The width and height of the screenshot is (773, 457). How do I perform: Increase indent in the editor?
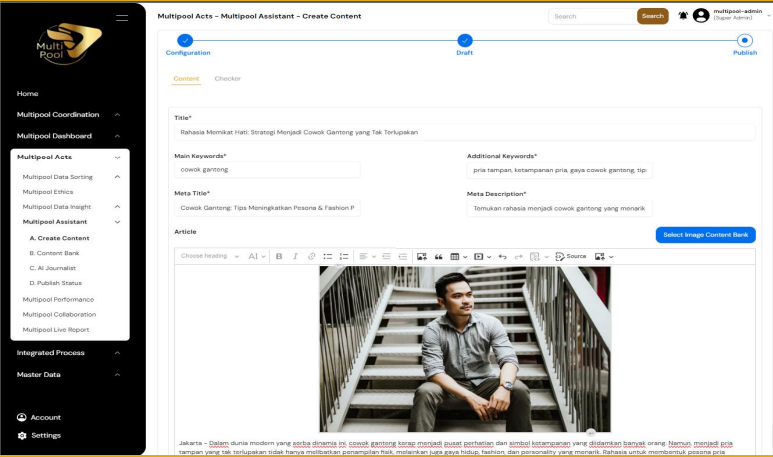403,256
